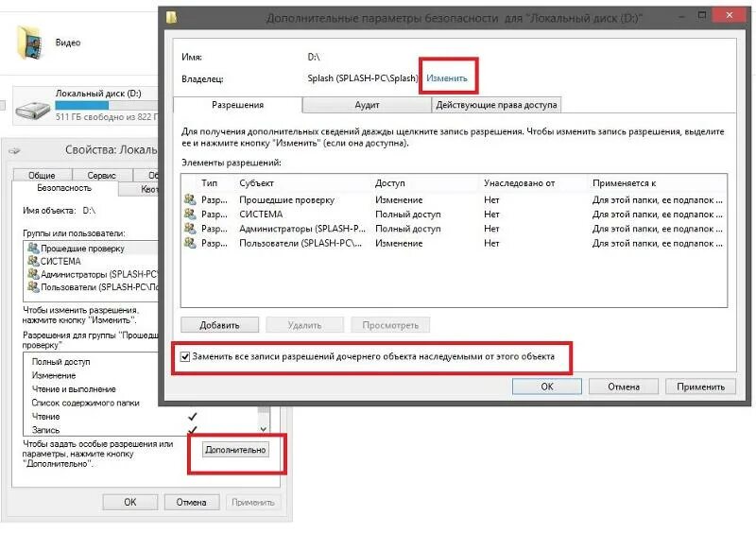Open Сервис tab in Properties window
Viewport: 756px width, 533px height.
(x=101, y=175)
